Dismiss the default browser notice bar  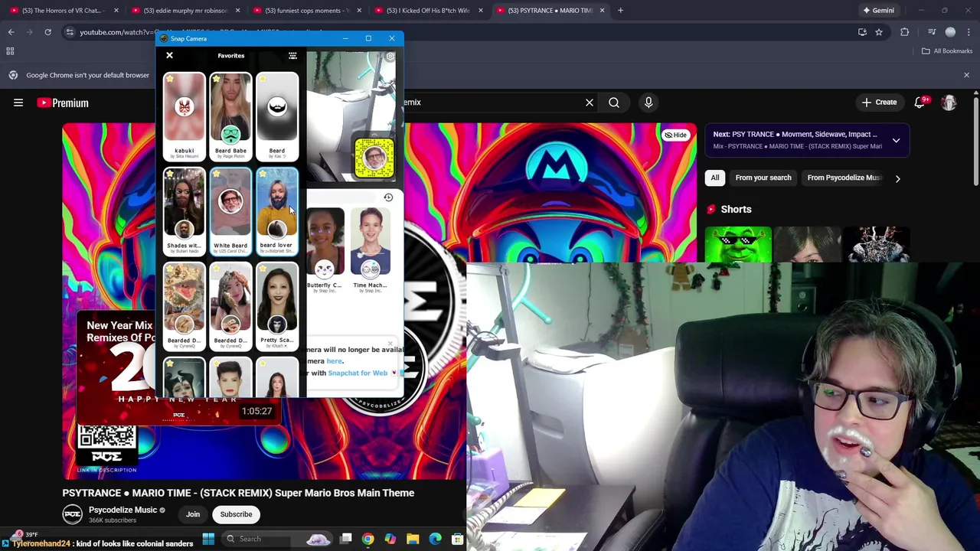pos(966,75)
